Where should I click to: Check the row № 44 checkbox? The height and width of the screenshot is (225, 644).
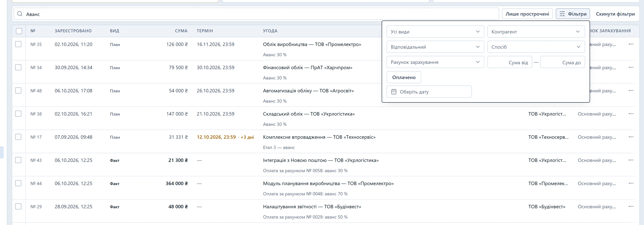18,183
